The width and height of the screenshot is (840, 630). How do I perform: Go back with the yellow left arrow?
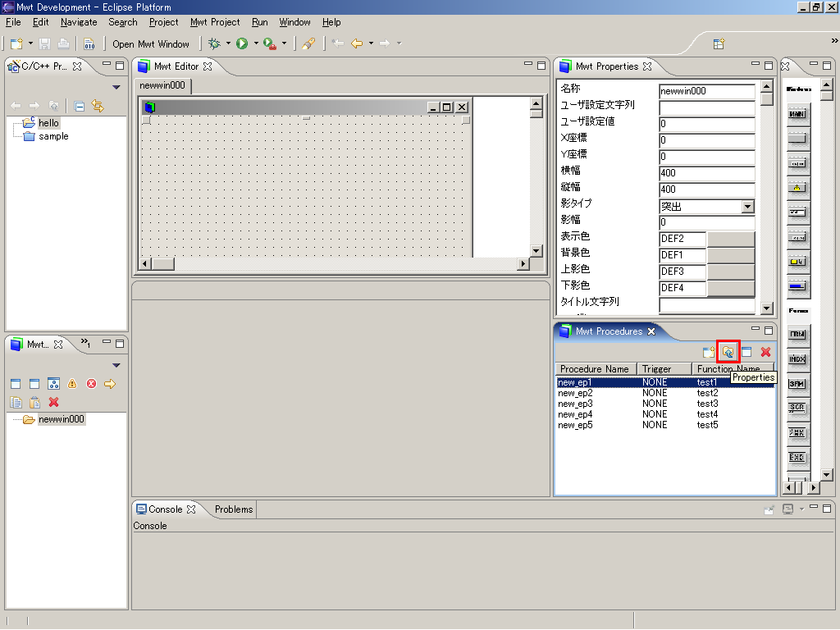(357, 43)
